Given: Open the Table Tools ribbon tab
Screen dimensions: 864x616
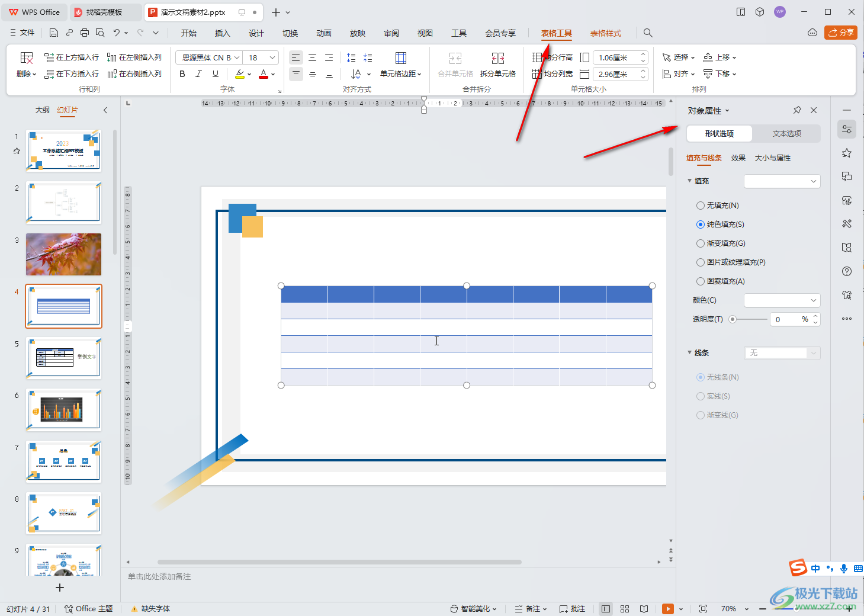Looking at the screenshot, I should click(x=556, y=33).
